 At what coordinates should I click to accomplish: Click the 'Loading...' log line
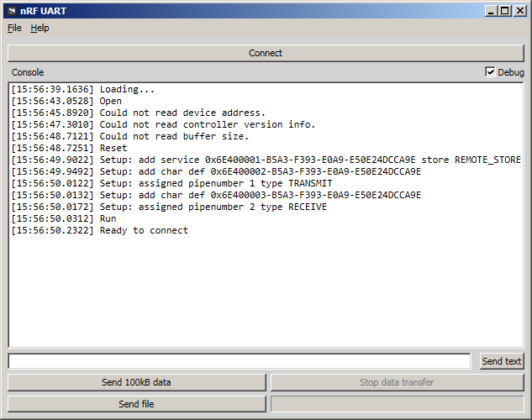[x=83, y=90]
